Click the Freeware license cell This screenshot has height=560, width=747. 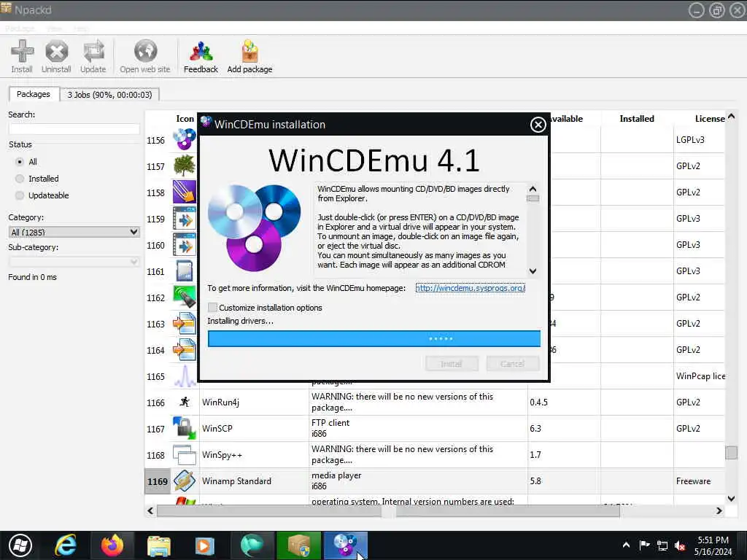click(700, 481)
